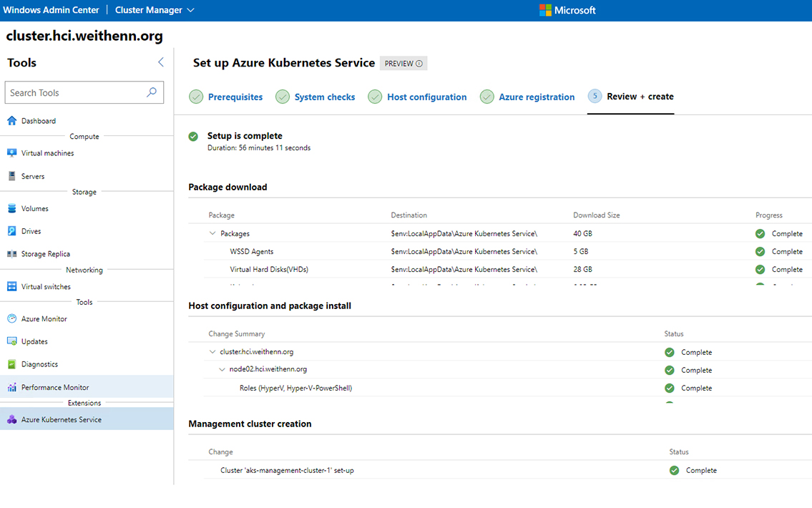Click Cluster 'aks-management-cluster-1' set-up row
The image size is (812, 508).
(287, 470)
